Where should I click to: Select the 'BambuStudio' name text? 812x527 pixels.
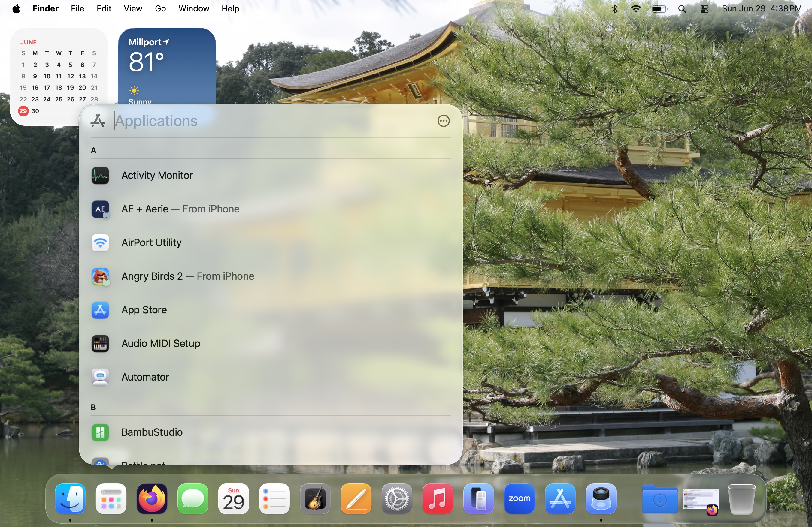point(152,432)
